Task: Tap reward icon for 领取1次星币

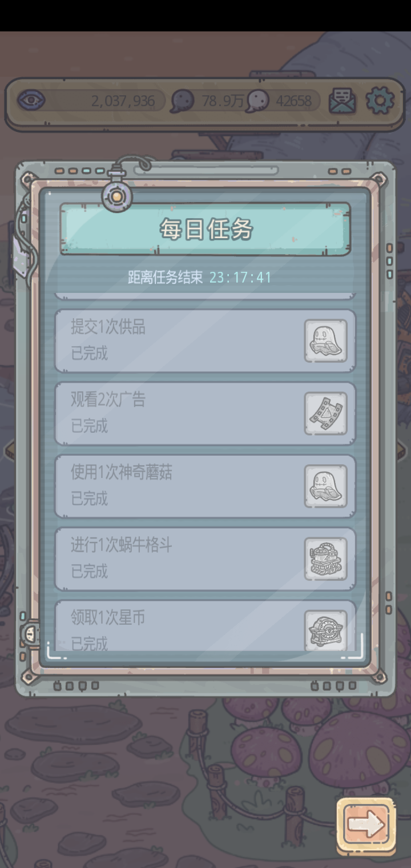Action: (325, 630)
